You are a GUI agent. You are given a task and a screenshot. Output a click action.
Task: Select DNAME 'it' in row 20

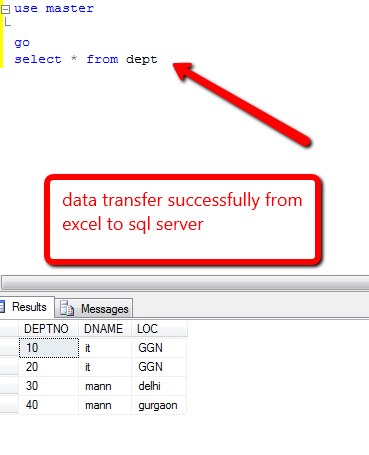tap(105, 367)
